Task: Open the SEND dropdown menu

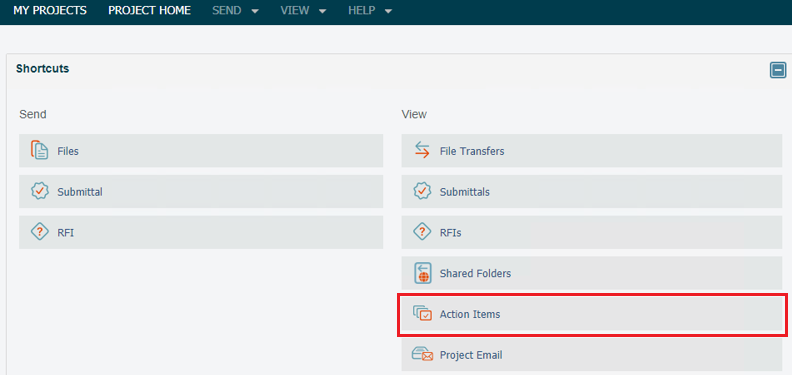Action: tap(235, 11)
